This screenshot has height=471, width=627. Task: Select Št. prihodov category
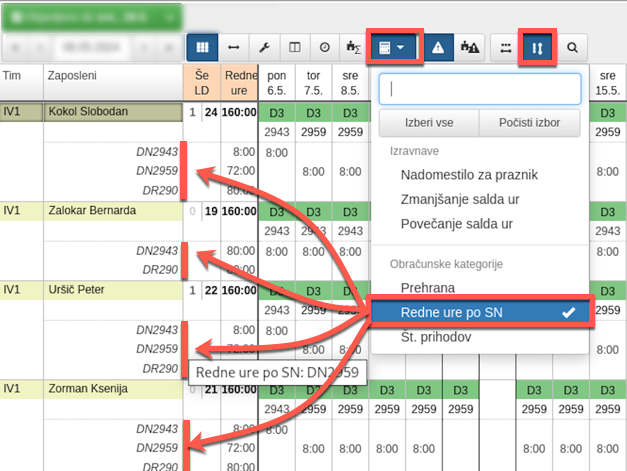pyautogui.click(x=436, y=337)
